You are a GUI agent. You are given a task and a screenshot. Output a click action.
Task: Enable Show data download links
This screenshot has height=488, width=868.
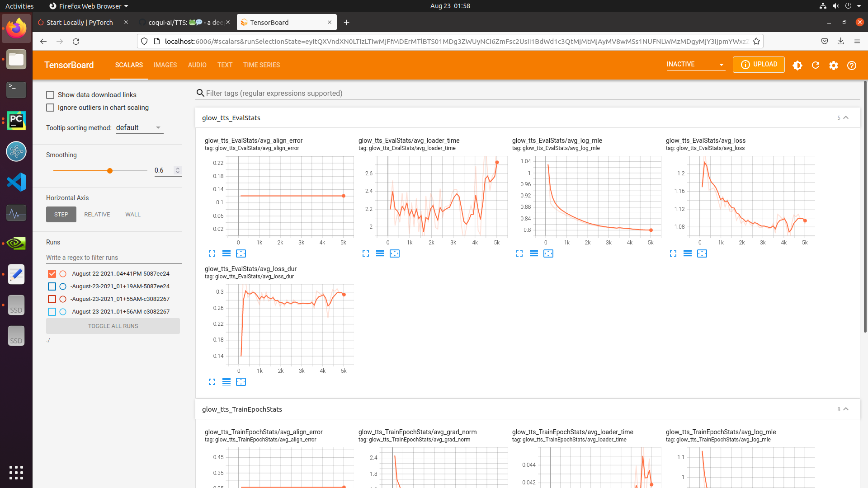click(x=50, y=94)
